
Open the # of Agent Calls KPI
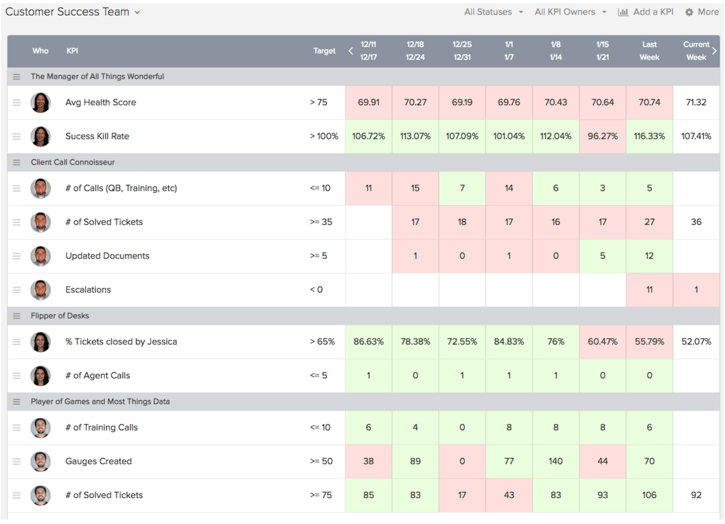(x=98, y=376)
